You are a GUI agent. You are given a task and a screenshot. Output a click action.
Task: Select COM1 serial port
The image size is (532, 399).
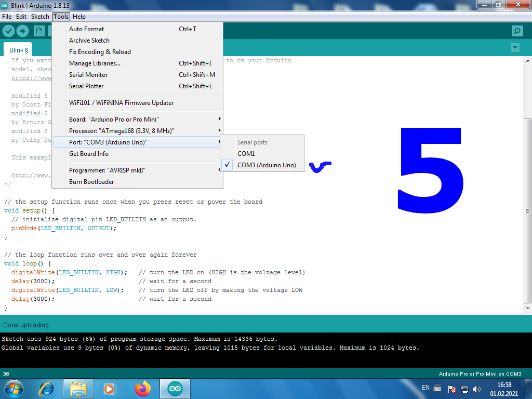262,154
